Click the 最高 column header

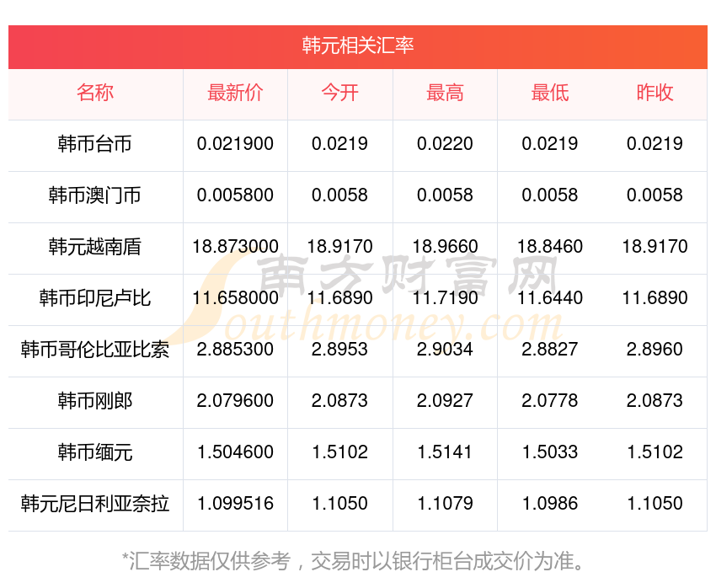(x=445, y=93)
